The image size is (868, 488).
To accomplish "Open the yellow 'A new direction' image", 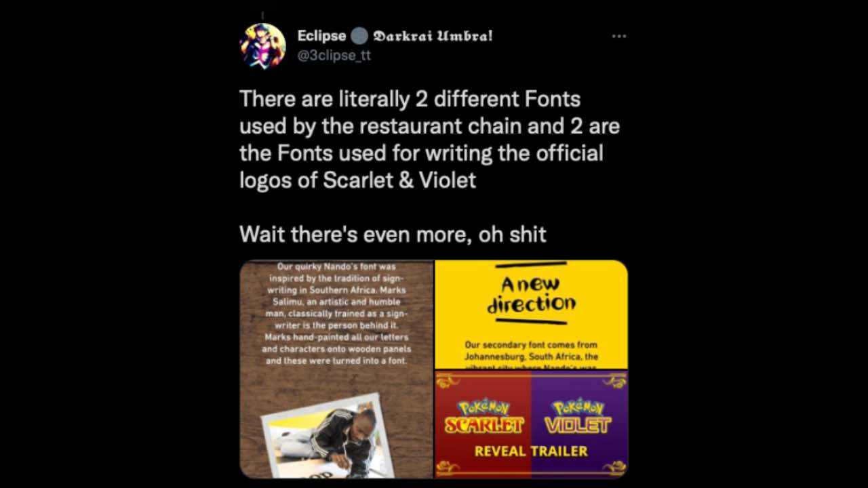I will click(532, 314).
